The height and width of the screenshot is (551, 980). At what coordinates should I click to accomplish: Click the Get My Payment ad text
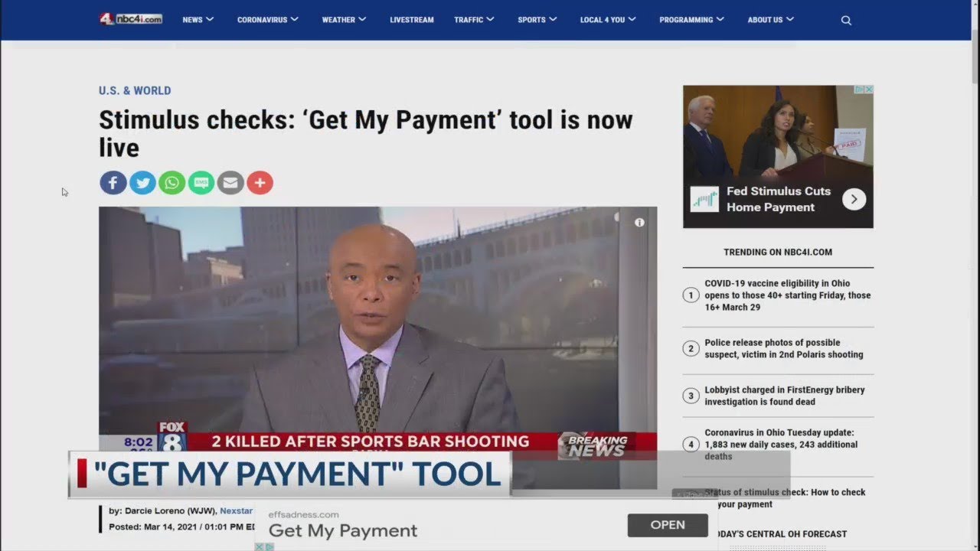[343, 530]
